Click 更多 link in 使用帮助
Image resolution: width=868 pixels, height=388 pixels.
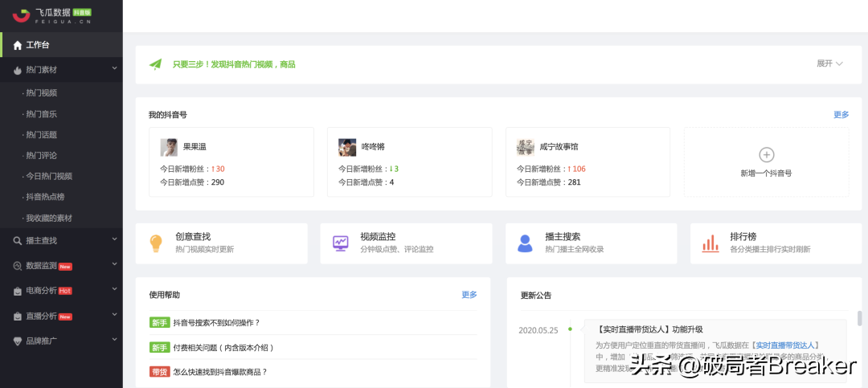pyautogui.click(x=469, y=295)
